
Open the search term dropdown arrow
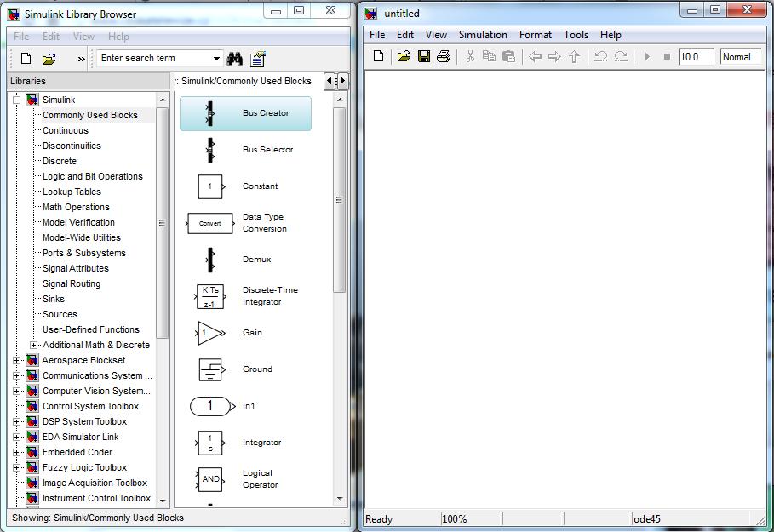216,58
